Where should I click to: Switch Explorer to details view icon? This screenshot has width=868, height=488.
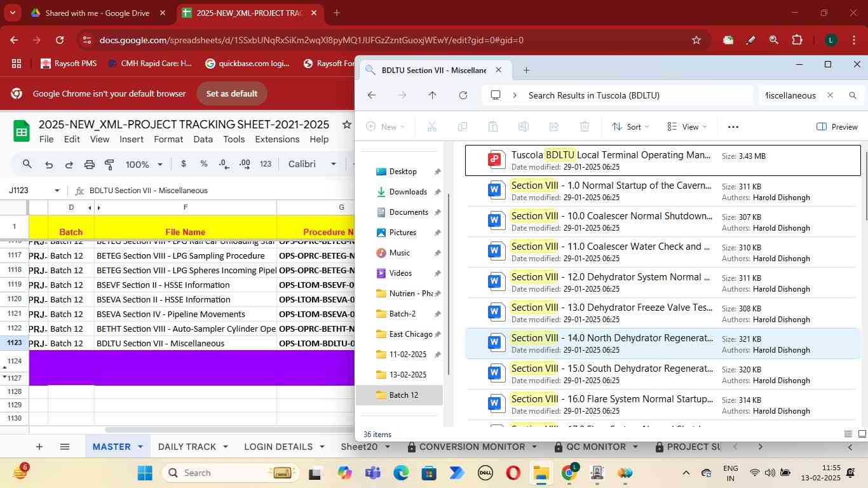[x=848, y=434]
